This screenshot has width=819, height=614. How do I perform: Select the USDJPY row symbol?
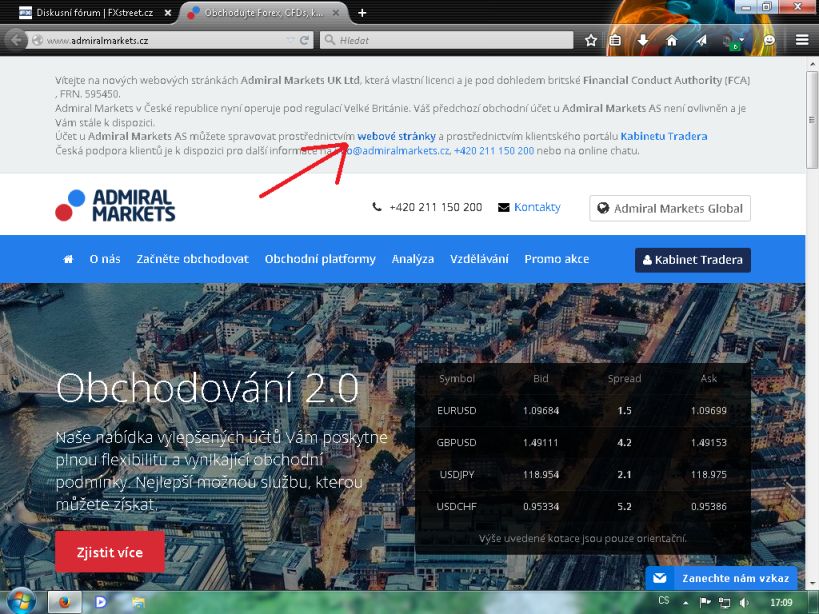[457, 475]
